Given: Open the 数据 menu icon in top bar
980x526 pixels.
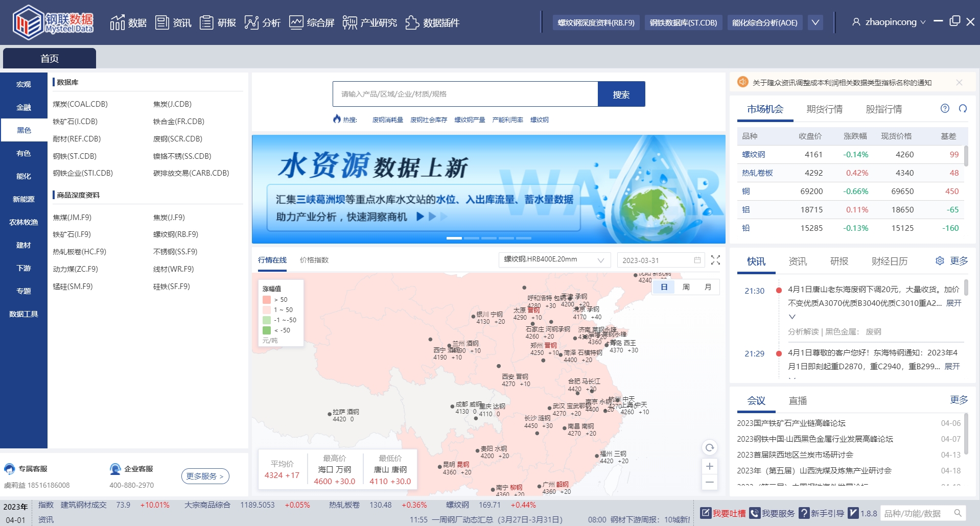Looking at the screenshot, I should click(x=117, y=22).
